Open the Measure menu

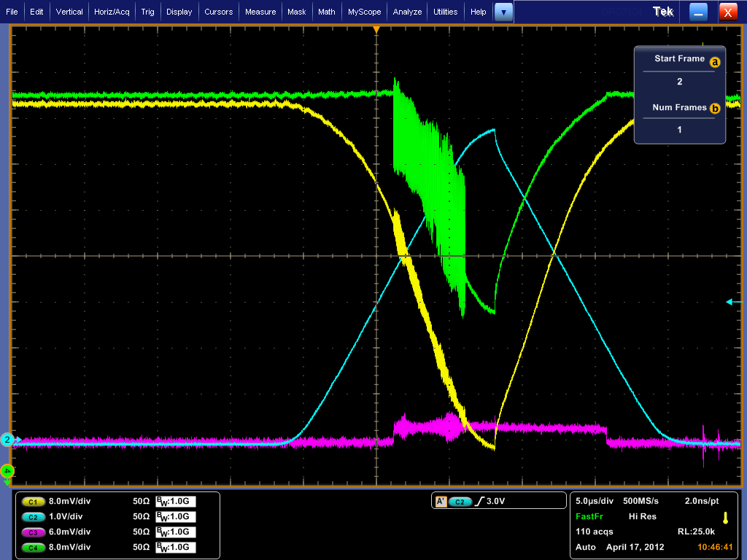pos(260,12)
